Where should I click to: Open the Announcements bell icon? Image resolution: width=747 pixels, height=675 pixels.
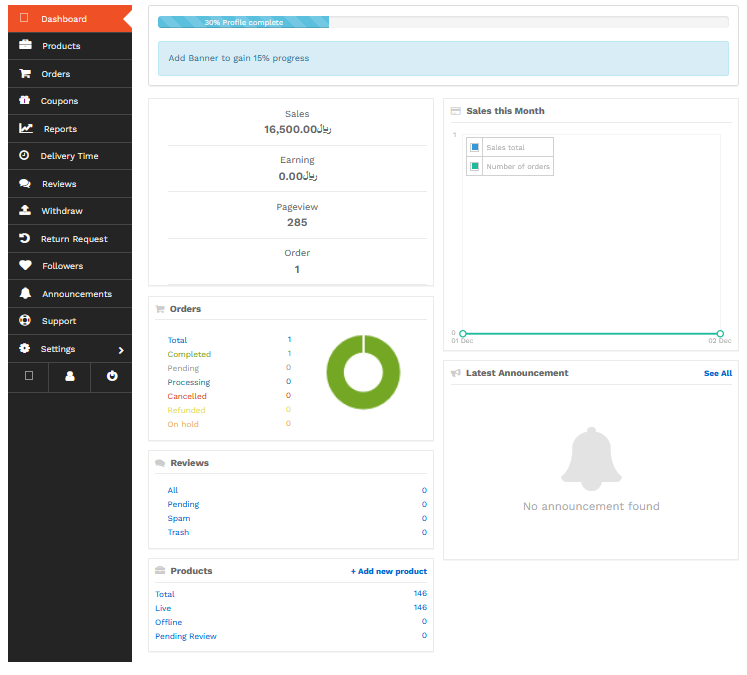tap(25, 293)
